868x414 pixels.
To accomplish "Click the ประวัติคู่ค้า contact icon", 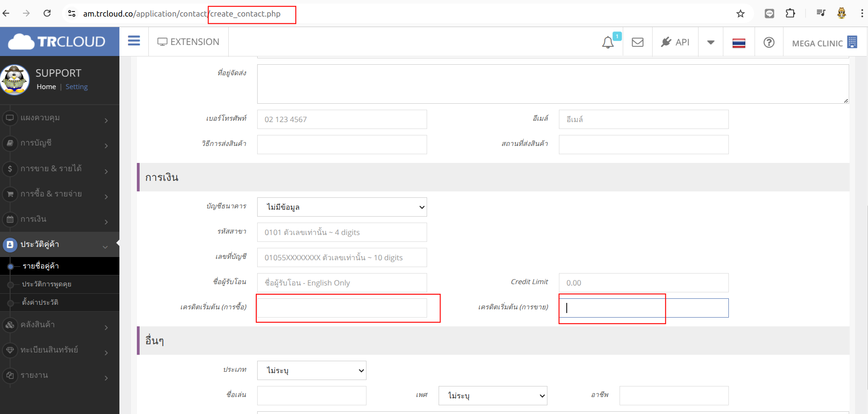I will [10, 245].
